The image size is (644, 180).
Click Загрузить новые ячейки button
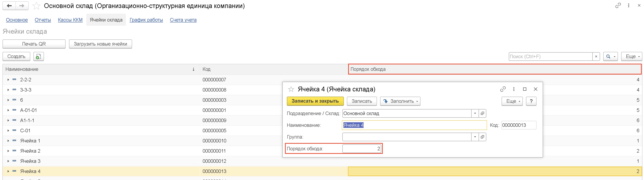(101, 44)
